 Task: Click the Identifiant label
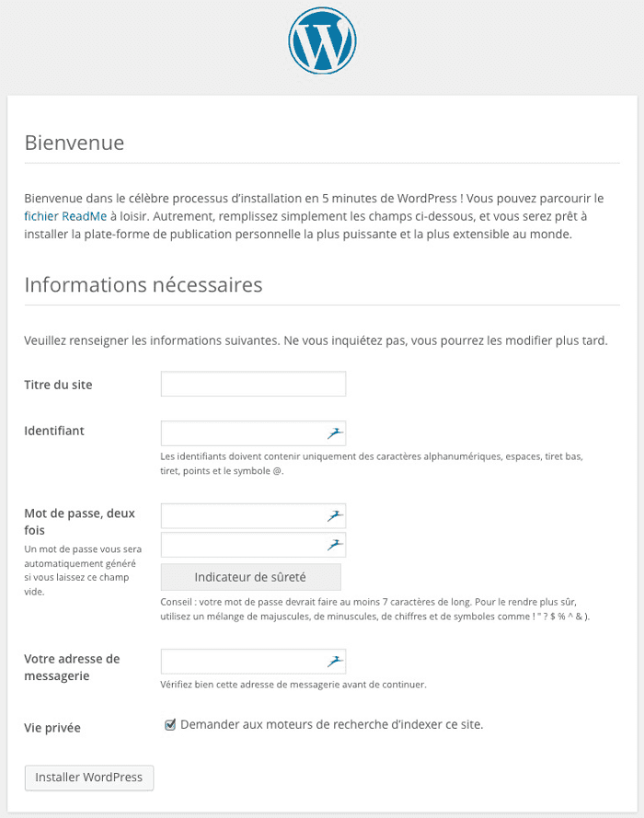pos(54,431)
